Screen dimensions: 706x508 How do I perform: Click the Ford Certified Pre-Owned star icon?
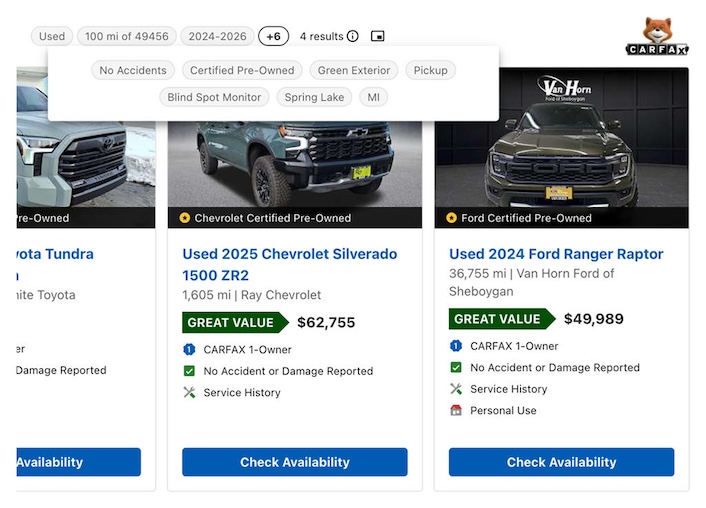point(451,218)
